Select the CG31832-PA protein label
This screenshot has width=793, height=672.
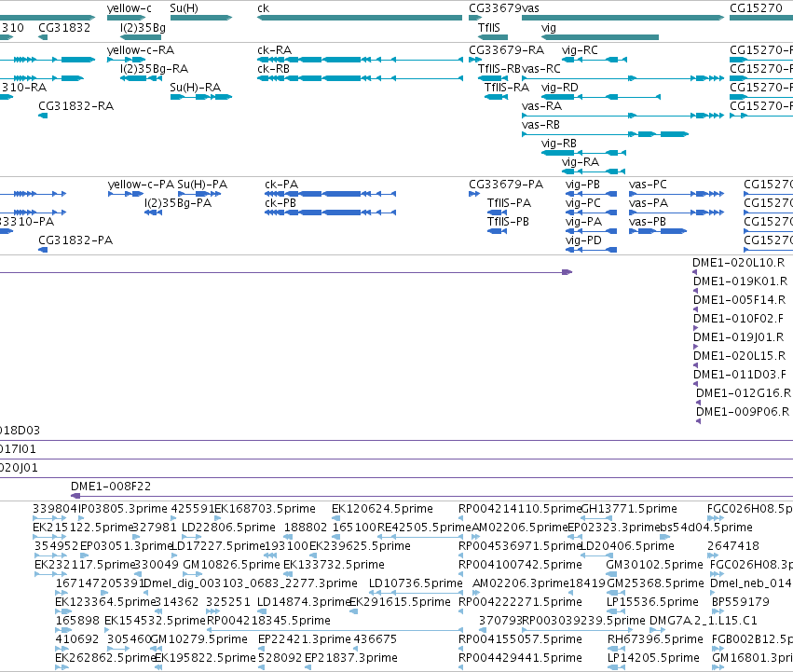tap(75, 240)
